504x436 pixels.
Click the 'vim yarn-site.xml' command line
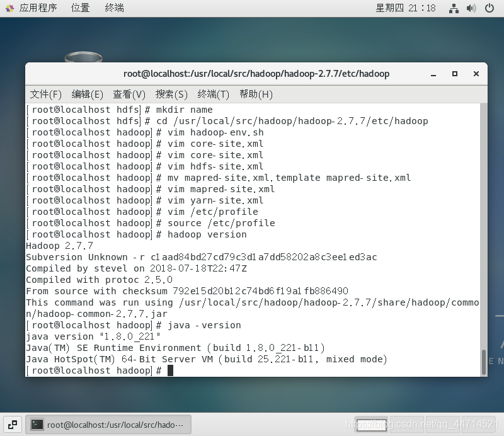[x=145, y=200]
